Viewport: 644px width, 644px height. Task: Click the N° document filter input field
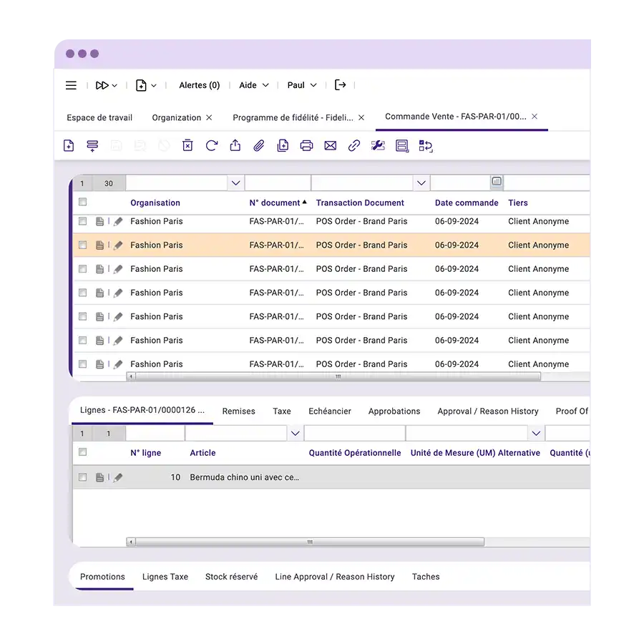pyautogui.click(x=278, y=183)
